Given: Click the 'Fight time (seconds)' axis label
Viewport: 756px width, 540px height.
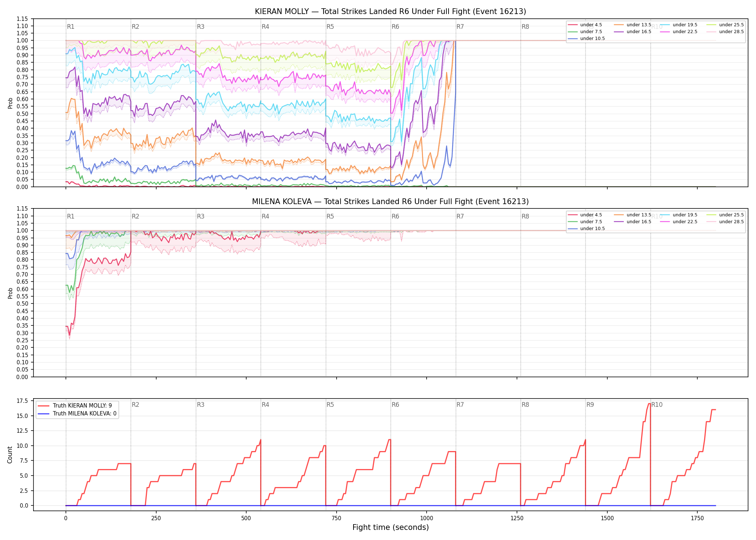Looking at the screenshot, I should (x=391, y=527).
